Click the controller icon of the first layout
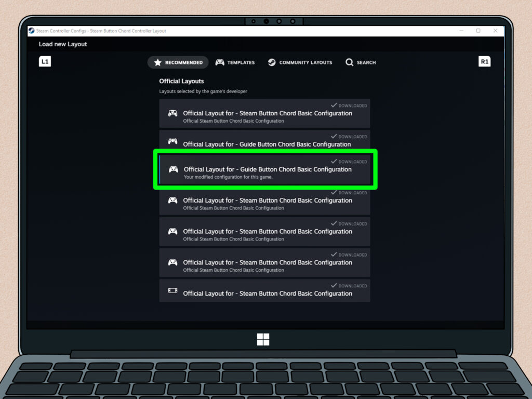 pos(172,113)
